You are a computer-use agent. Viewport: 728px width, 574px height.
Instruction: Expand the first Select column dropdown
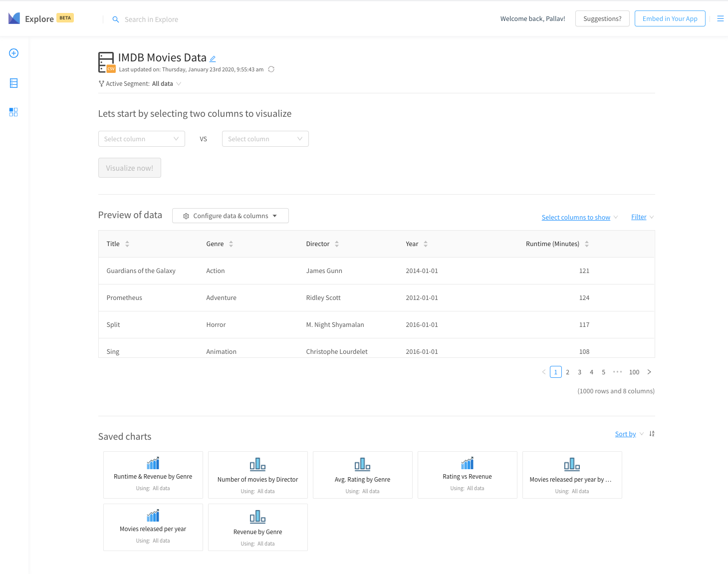[x=142, y=139]
